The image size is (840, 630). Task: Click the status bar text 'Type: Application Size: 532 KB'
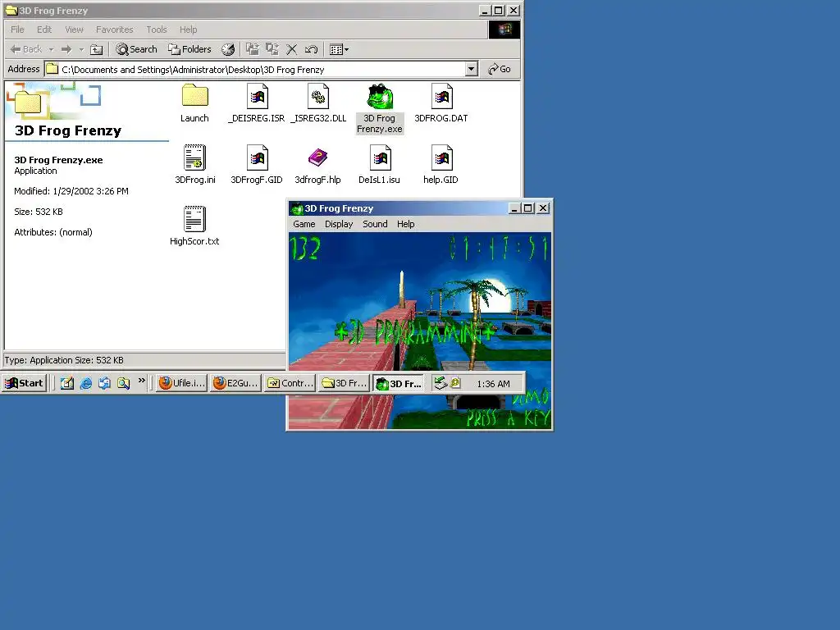[64, 360]
